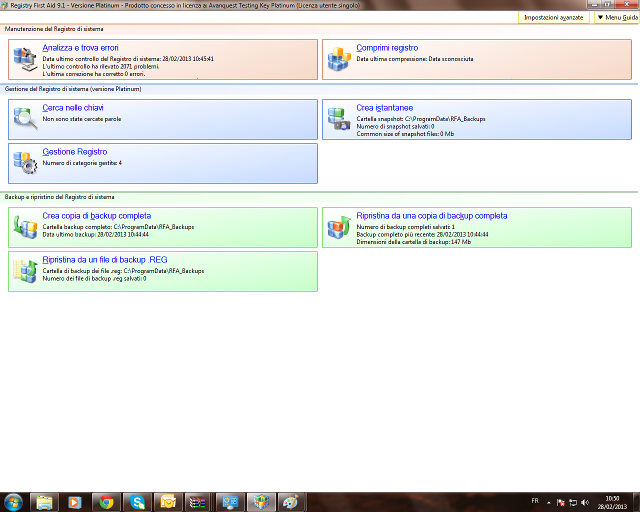Open Windows Explorer from the taskbar

click(x=44, y=502)
